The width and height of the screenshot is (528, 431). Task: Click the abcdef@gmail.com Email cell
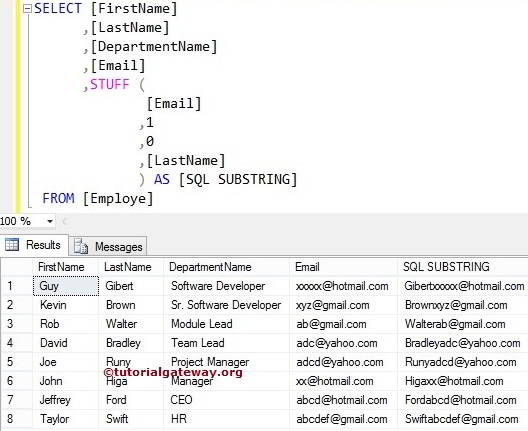pyautogui.click(x=343, y=419)
